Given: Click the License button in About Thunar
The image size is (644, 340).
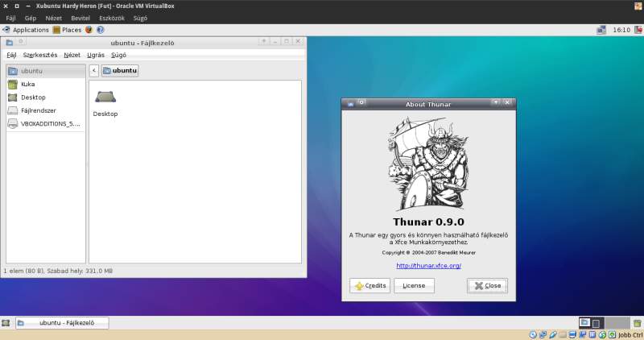Looking at the screenshot, I should (x=414, y=286).
